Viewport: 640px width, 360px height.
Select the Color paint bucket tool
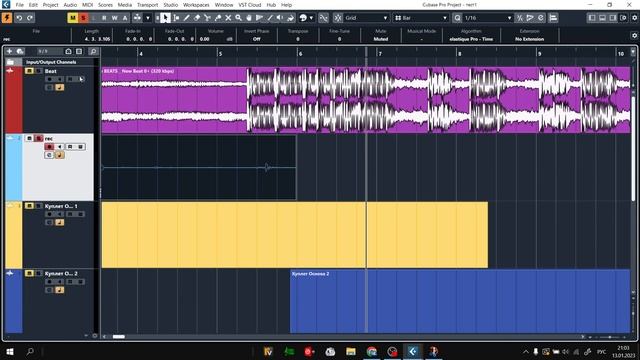[x=291, y=18]
